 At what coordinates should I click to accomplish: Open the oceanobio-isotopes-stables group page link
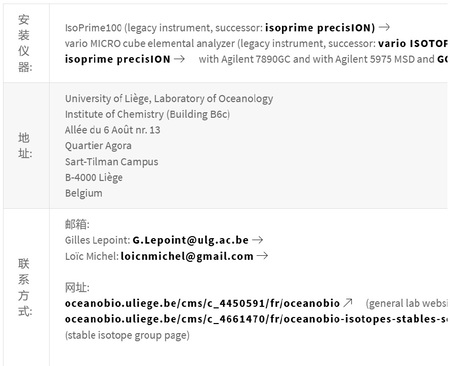click(x=256, y=319)
